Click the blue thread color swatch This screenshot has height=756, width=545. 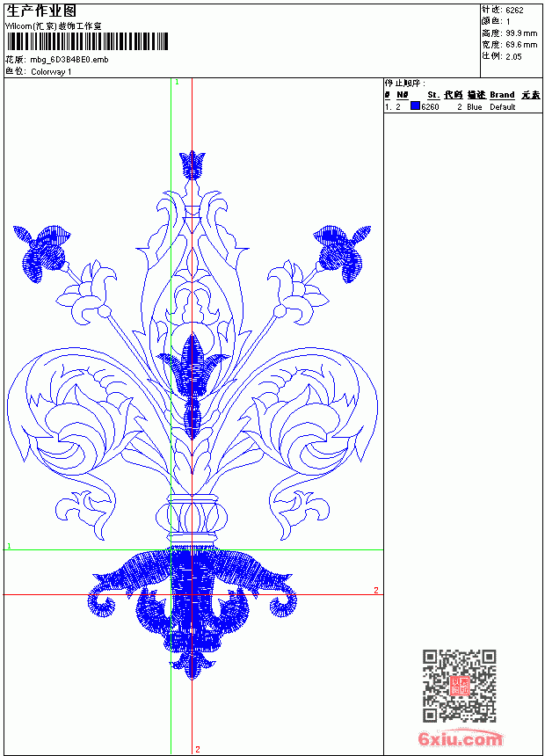415,106
